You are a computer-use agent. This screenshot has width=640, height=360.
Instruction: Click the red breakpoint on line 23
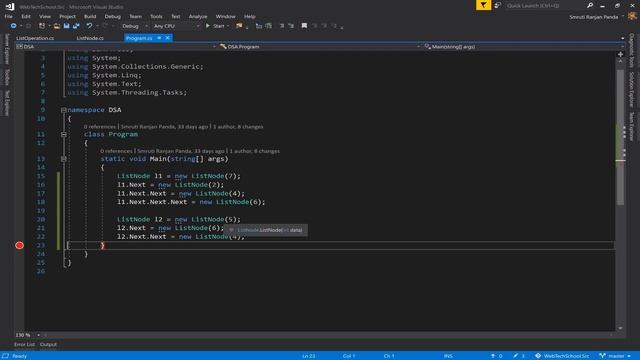[19, 245]
